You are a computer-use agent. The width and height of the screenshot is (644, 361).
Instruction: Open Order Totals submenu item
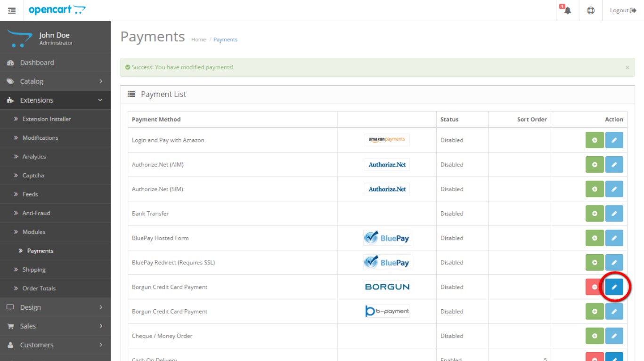tap(55, 289)
